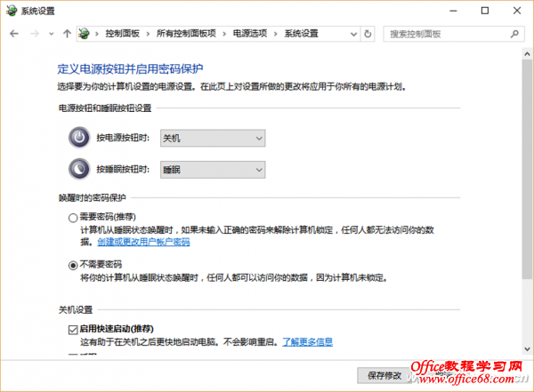
Task: Click the 系统设置 window title icon
Action: coord(12,11)
